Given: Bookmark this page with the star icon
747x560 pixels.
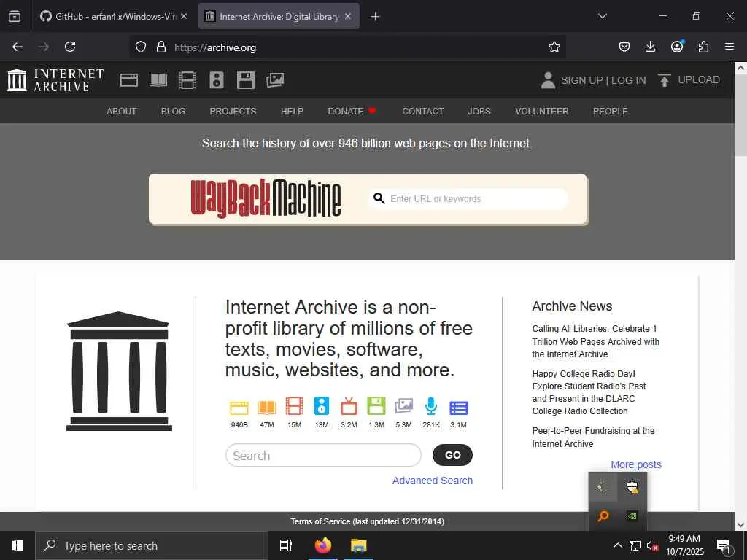Looking at the screenshot, I should pyautogui.click(x=554, y=47).
